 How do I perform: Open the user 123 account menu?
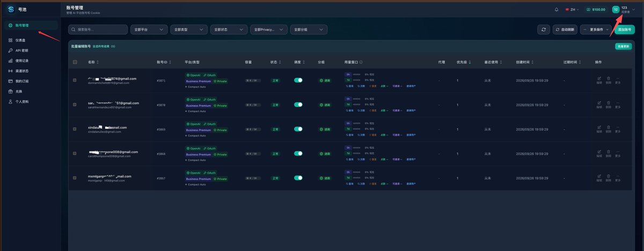(x=624, y=9)
